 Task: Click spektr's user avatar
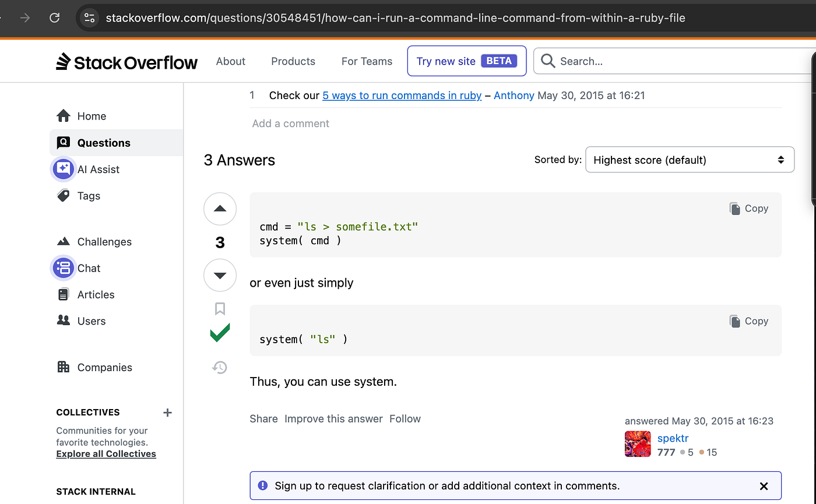(638, 444)
